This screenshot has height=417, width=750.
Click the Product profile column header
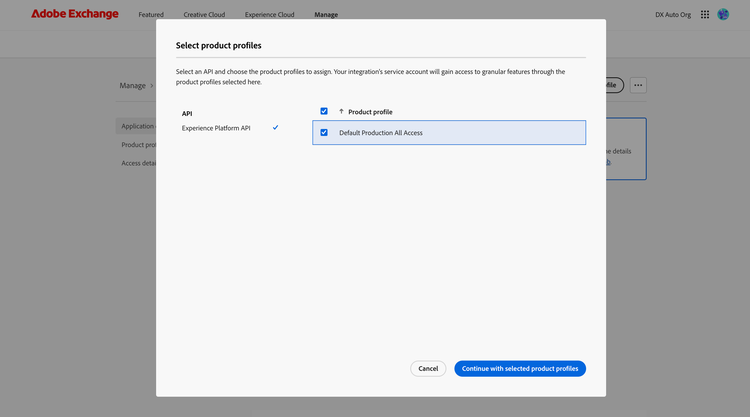coord(370,112)
